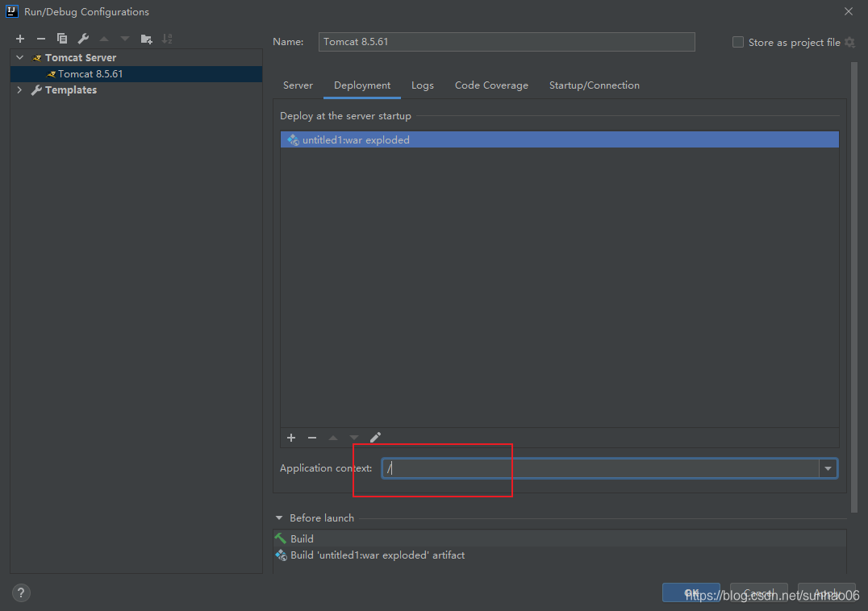Add a deployment artifact with the plus icon
The height and width of the screenshot is (611, 868).
(x=291, y=438)
